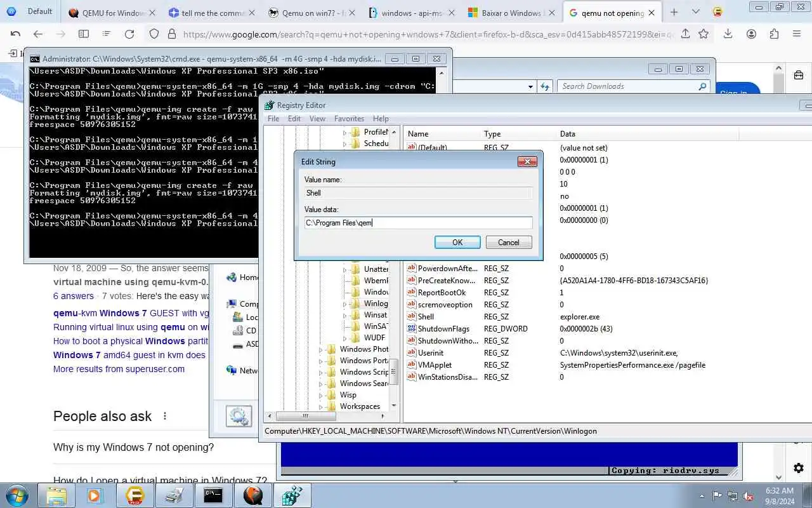Expand the Wisp registry key

point(322,396)
